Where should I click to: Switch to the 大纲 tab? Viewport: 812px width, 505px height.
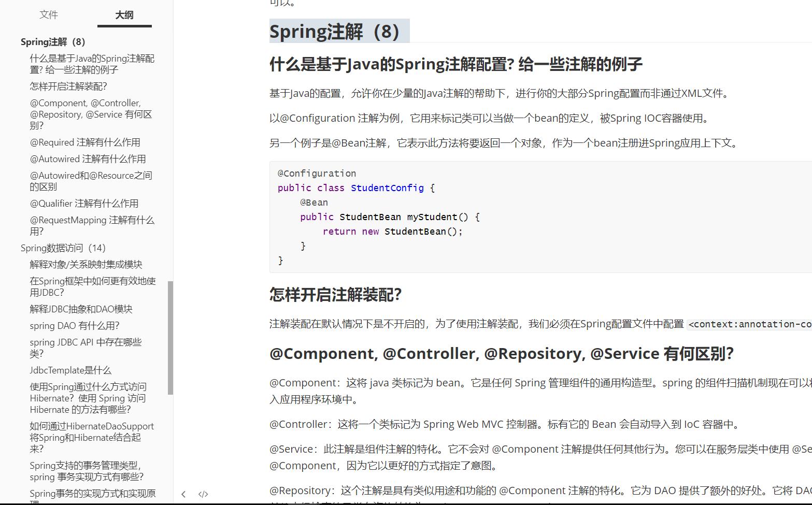124,15
